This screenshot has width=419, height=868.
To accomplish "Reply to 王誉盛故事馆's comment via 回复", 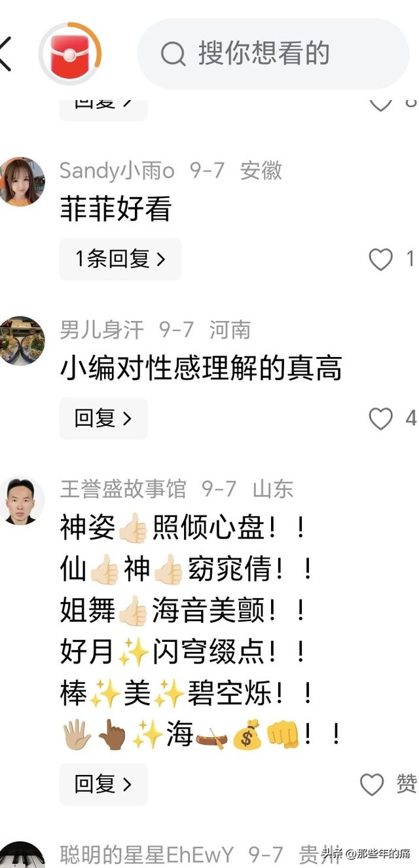I will (x=103, y=784).
